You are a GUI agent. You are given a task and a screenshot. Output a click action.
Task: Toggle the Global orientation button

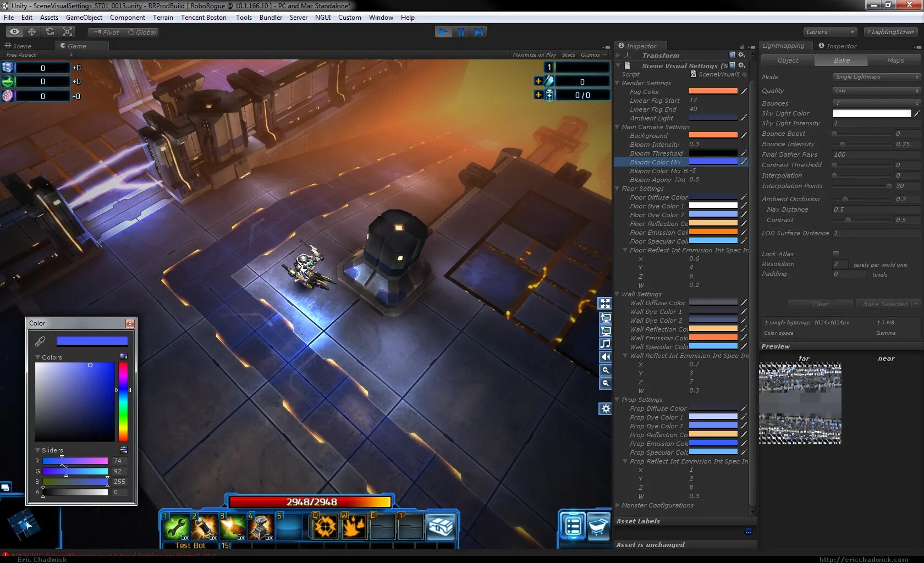(142, 32)
